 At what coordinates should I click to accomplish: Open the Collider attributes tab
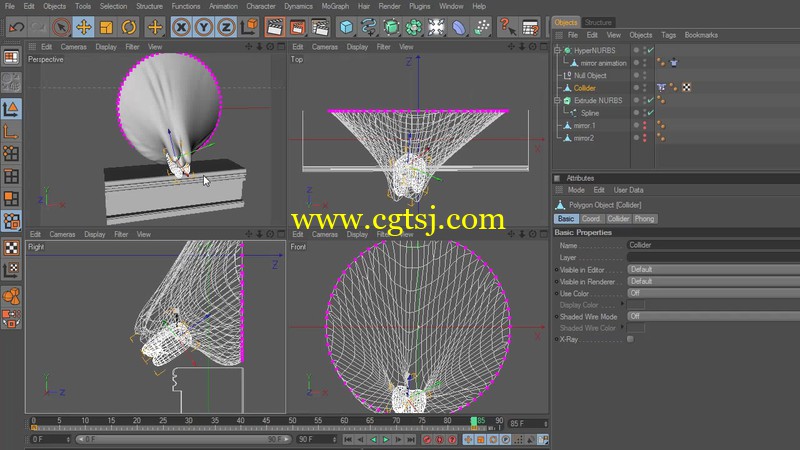coord(618,218)
